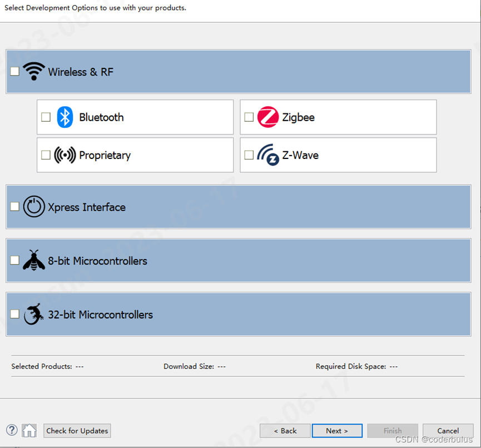
Task: Click the Zigbee logo icon
Action: tap(268, 117)
